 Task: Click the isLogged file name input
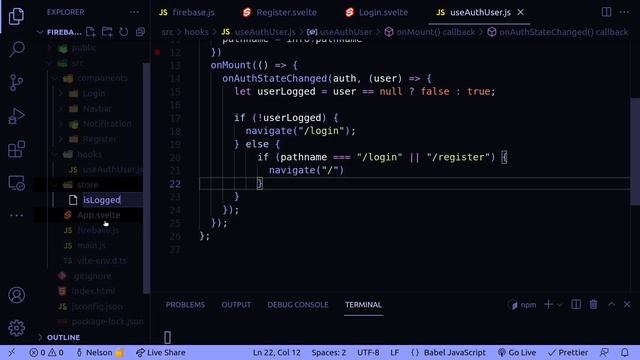(x=112, y=200)
